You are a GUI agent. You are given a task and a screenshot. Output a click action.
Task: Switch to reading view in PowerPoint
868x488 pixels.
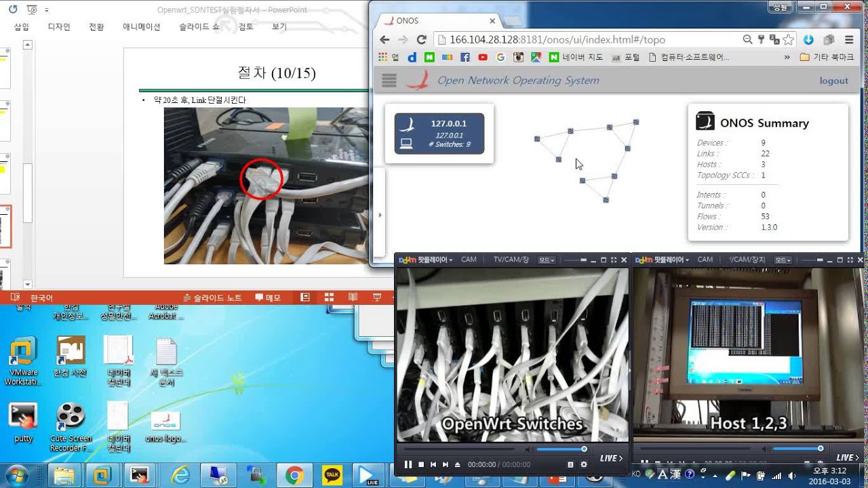pyautogui.click(x=353, y=298)
